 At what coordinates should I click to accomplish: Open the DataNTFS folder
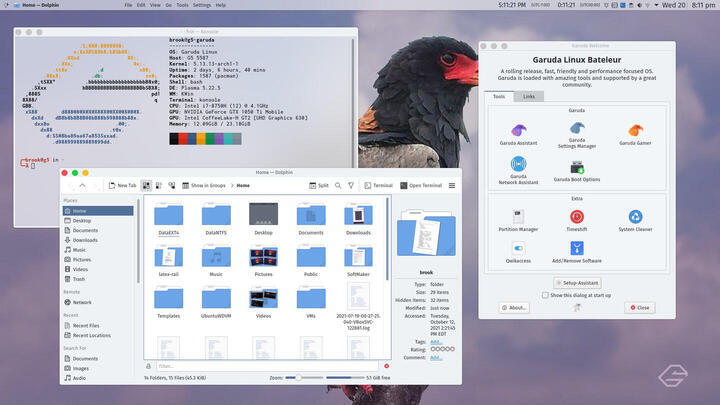(216, 219)
